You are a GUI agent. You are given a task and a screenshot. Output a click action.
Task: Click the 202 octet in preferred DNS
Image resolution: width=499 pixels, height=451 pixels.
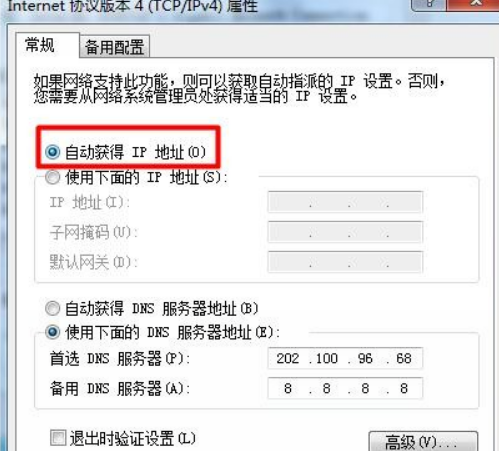pyautogui.click(x=288, y=359)
